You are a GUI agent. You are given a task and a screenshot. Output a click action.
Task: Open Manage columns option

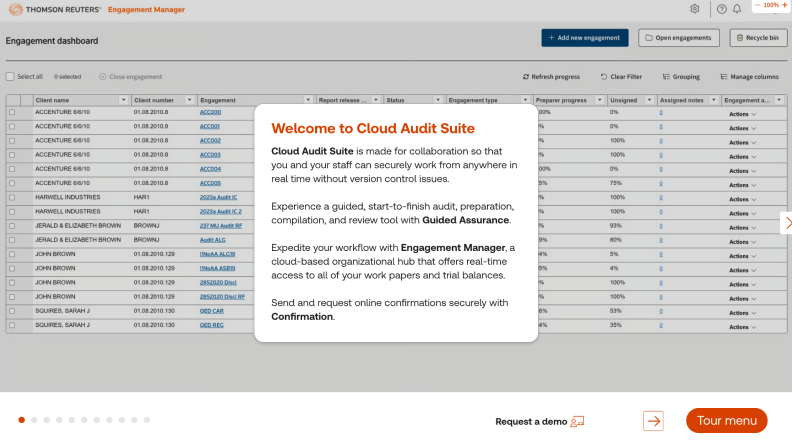748,77
